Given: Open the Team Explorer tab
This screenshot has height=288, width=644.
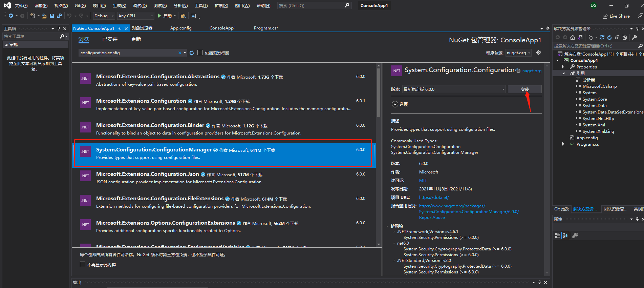Looking at the screenshot, I should 616,209.
